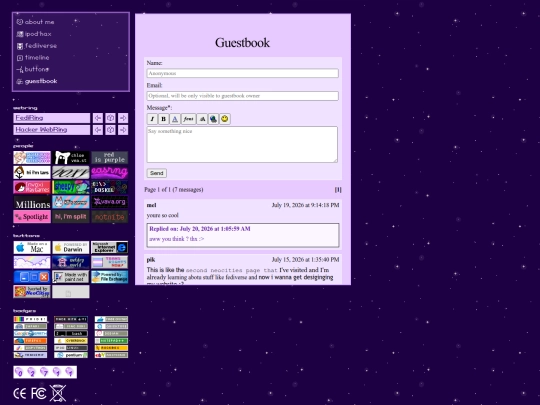Click into the 'Say something nice' message box

tap(242, 144)
